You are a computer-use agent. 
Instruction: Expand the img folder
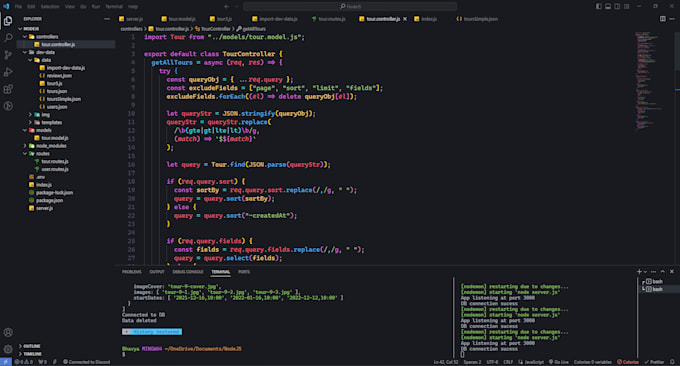[x=30, y=114]
